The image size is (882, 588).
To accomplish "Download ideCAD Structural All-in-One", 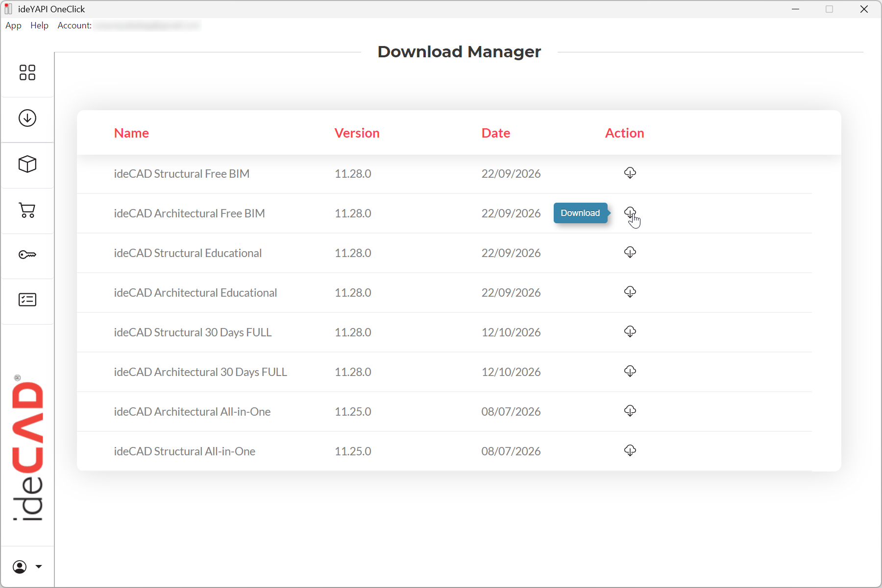I will [x=630, y=450].
